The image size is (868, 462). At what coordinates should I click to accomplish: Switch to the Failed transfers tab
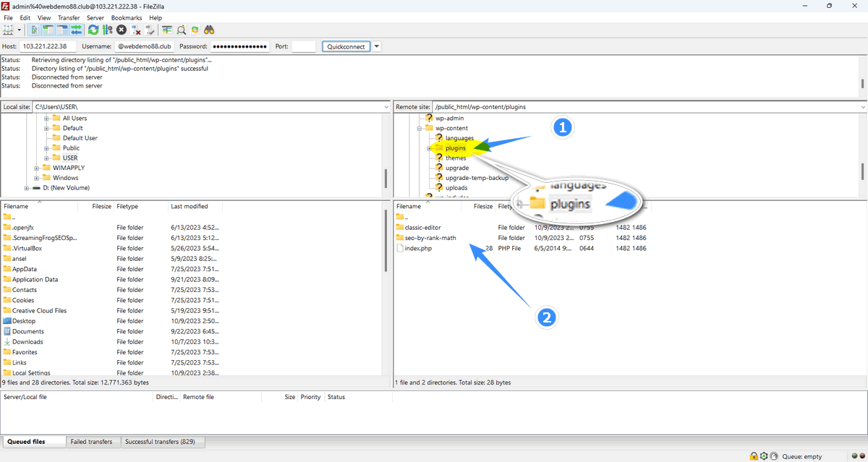91,442
